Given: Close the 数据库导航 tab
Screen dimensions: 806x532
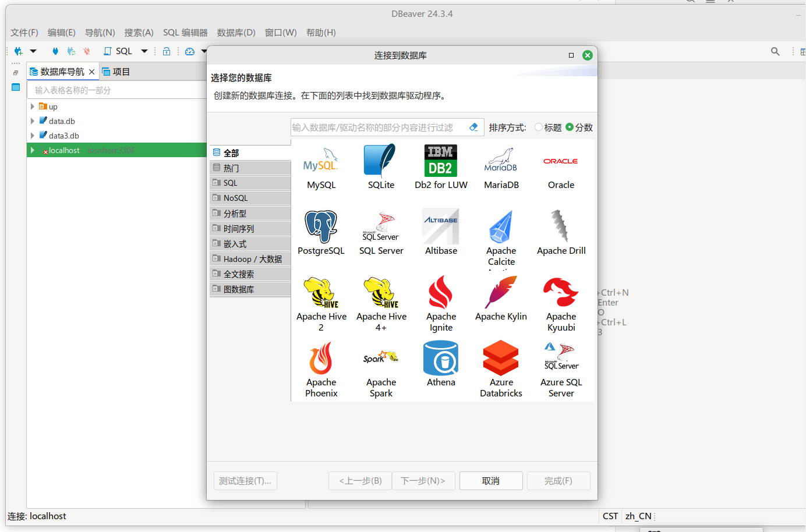Looking at the screenshot, I should 91,72.
